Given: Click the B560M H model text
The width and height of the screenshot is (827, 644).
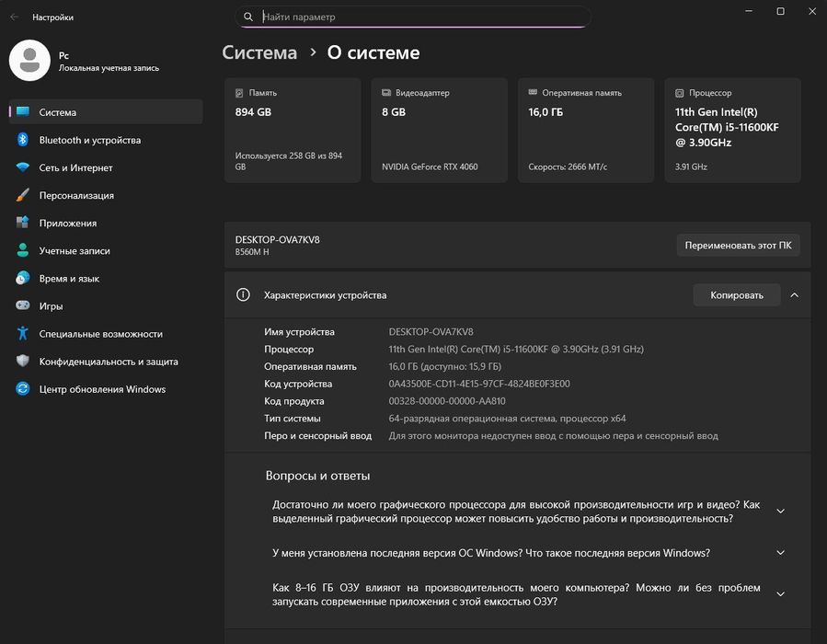Looking at the screenshot, I should coord(251,252).
